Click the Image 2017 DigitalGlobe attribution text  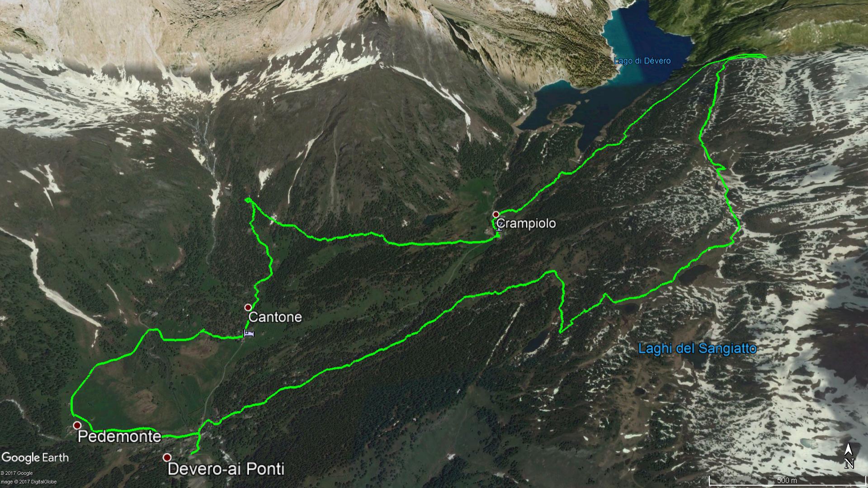tap(28, 482)
